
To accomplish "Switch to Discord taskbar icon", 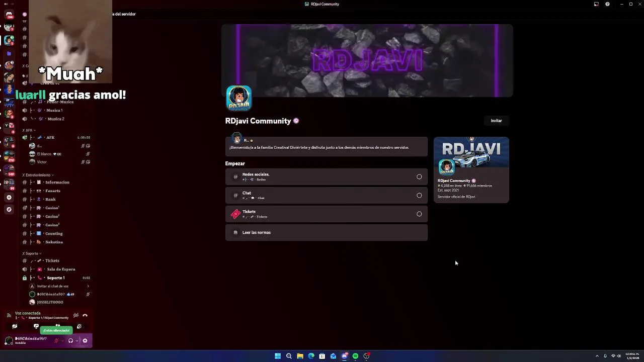I will pos(344,356).
